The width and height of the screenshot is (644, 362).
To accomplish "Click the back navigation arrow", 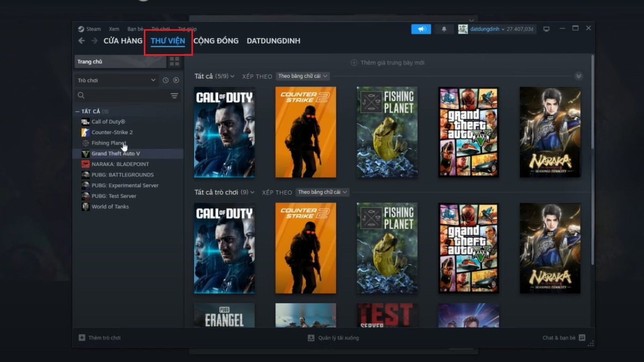I will click(82, 41).
